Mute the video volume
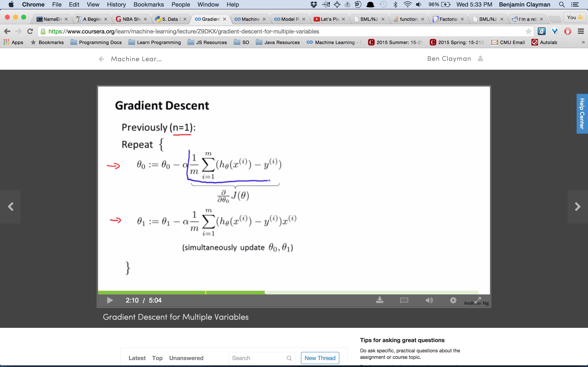The width and height of the screenshot is (588, 367). 429,300
